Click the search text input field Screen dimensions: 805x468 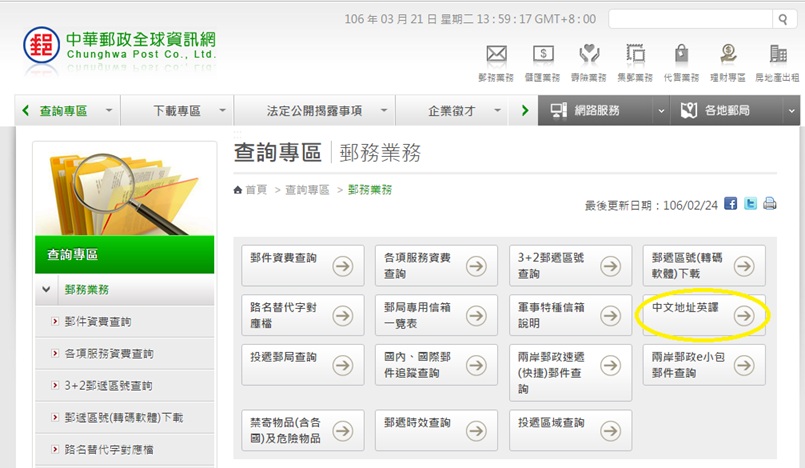tap(688, 19)
